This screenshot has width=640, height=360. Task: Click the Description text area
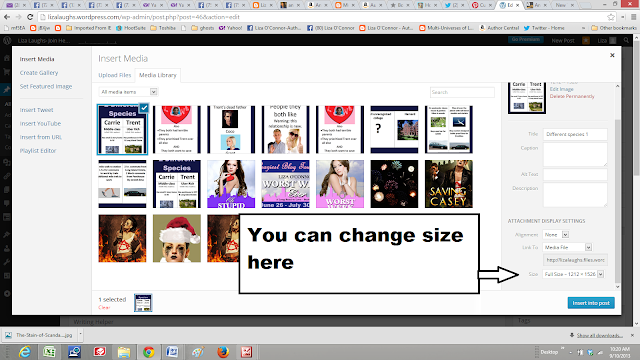click(x=575, y=194)
